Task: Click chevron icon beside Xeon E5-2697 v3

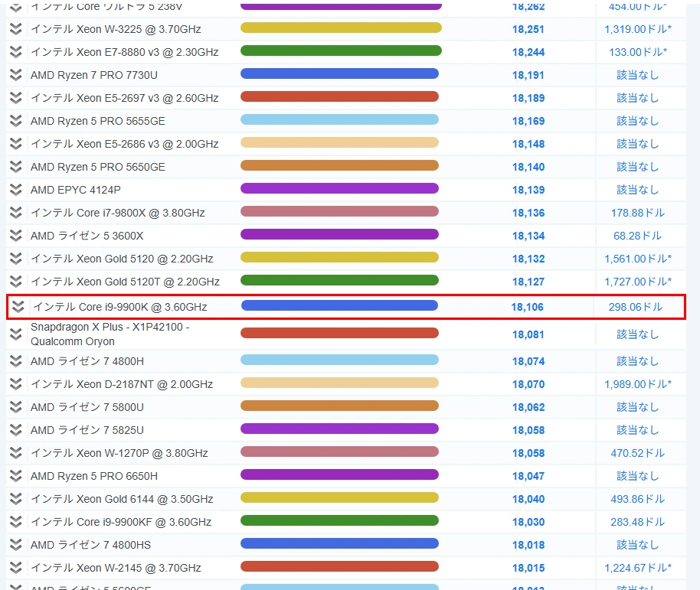Action: click(x=15, y=98)
